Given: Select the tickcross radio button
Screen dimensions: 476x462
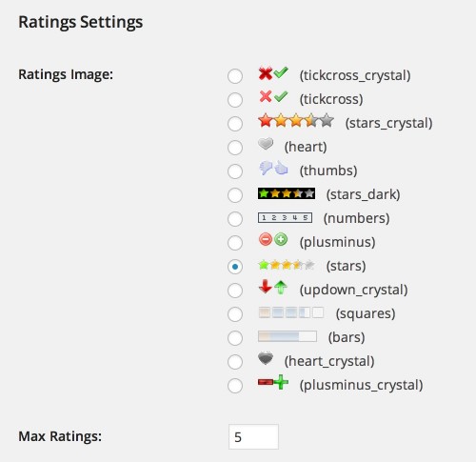Looking at the screenshot, I should [x=235, y=100].
